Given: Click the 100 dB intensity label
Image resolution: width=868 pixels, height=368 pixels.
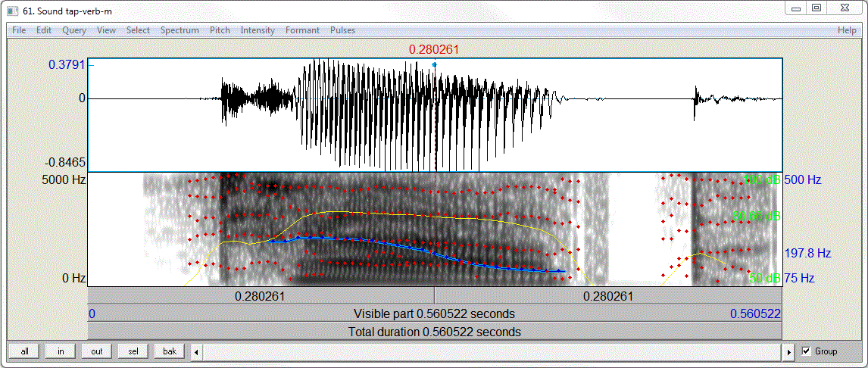Looking at the screenshot, I should (762, 180).
